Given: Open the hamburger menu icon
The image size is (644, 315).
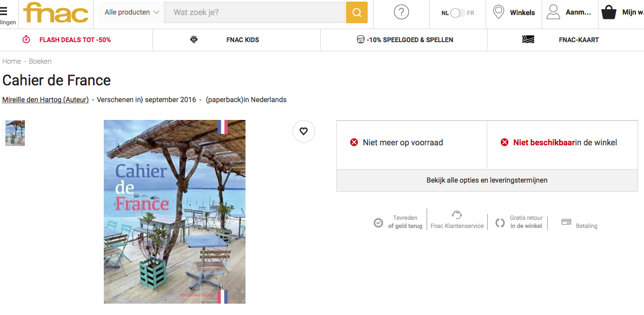Looking at the screenshot, I should tap(4, 11).
